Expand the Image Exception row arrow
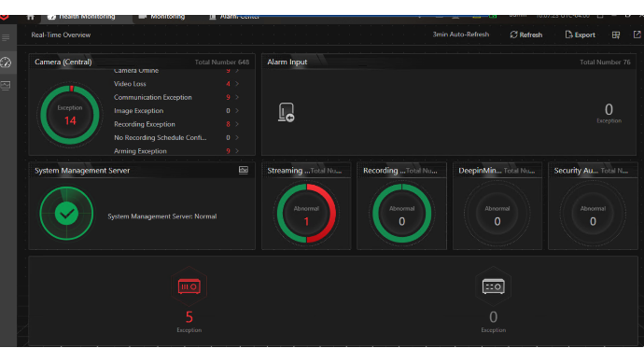 click(x=237, y=111)
